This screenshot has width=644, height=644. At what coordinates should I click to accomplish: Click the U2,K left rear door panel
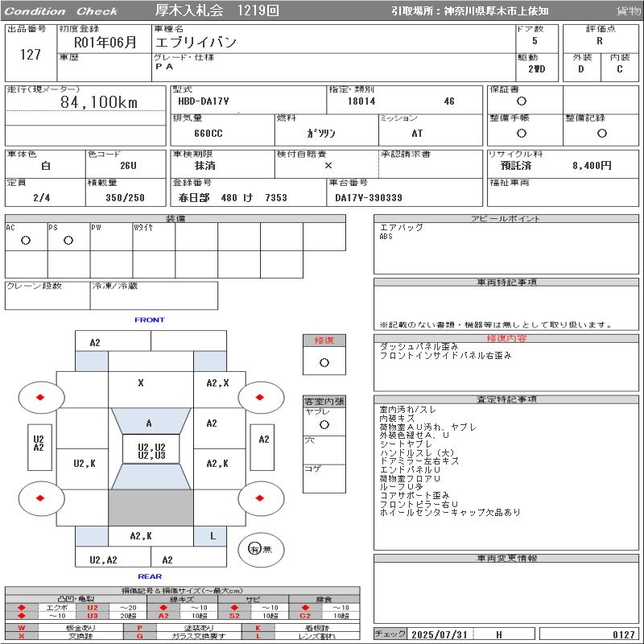pyautogui.click(x=85, y=464)
